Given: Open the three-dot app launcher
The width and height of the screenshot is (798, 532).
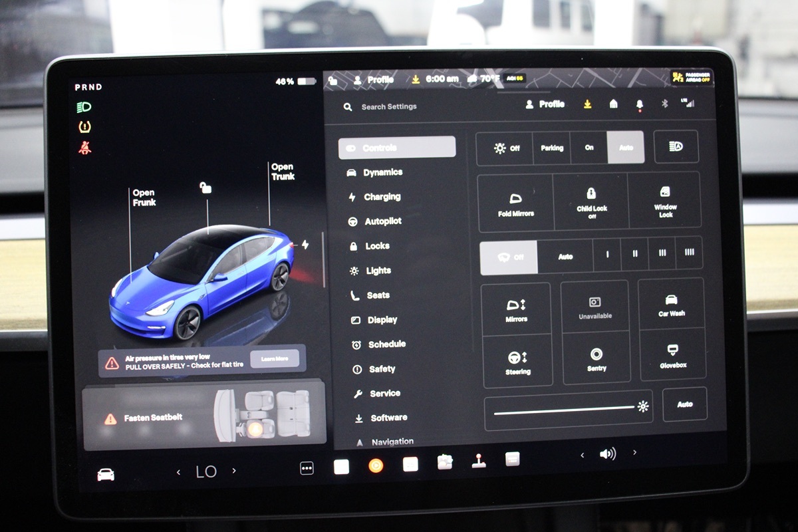Looking at the screenshot, I should (x=307, y=468).
